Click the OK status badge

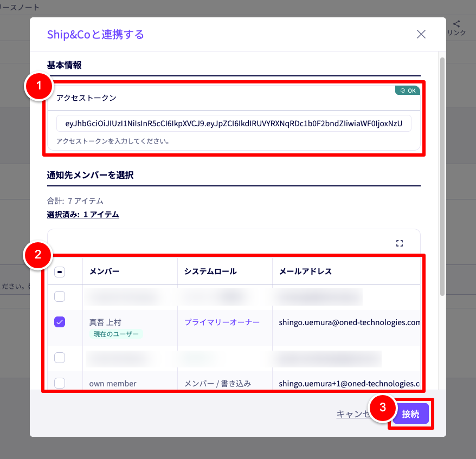coord(408,90)
